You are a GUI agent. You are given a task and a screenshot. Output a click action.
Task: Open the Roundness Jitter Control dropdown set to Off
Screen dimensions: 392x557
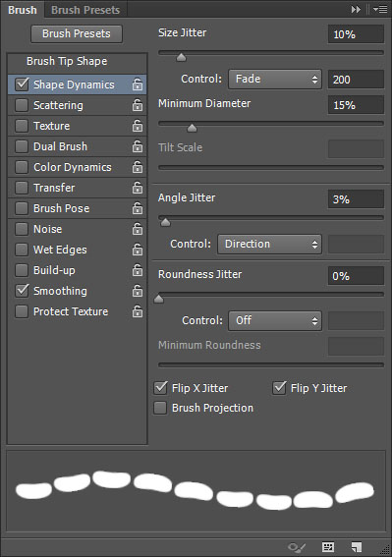coord(275,321)
